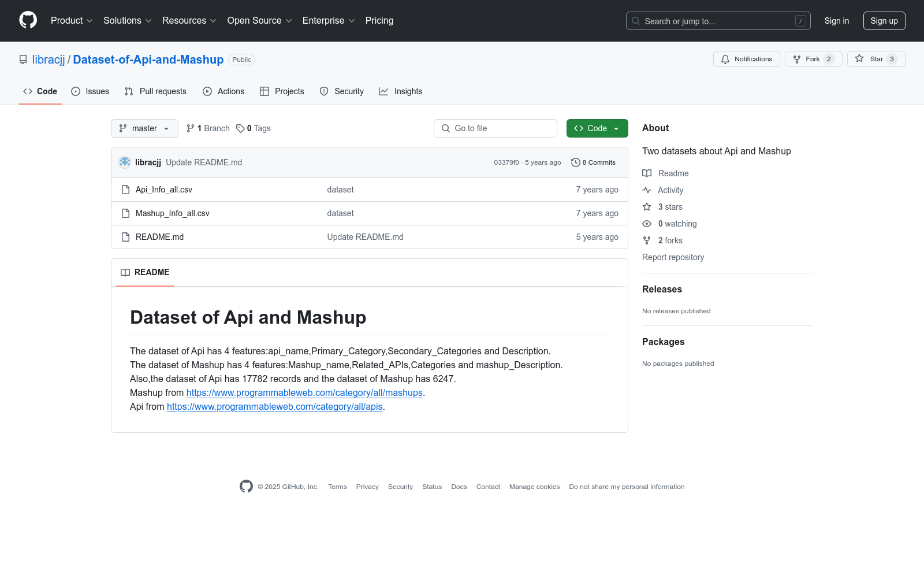Click the bell icon in Notifications button
The image size is (924, 578).
(725, 59)
